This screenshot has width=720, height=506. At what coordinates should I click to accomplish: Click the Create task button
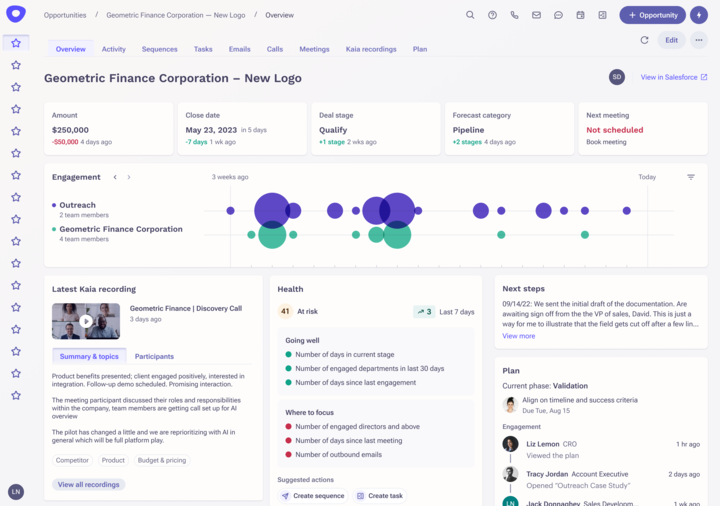point(380,496)
